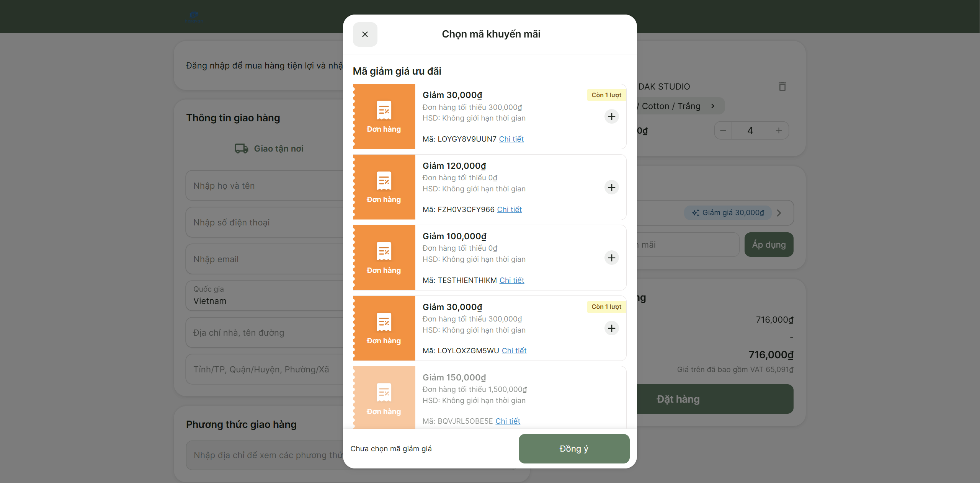Add the LOYLOXZGM5WU discount code

(x=611, y=328)
